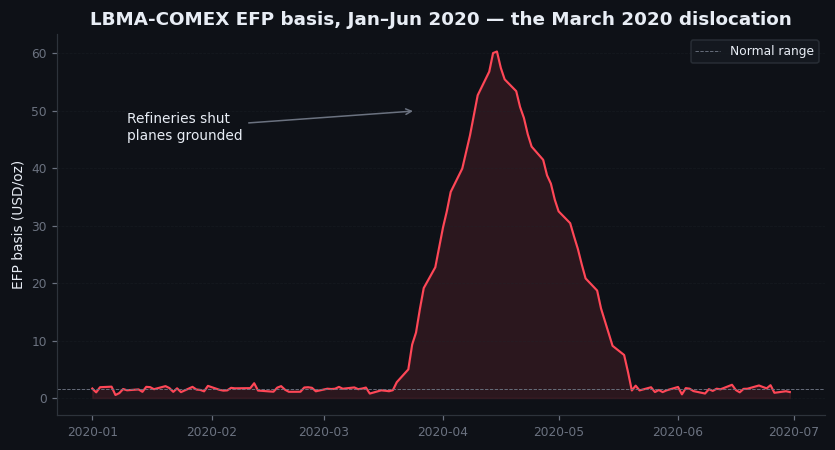Click the x-axis label 2020-06
This screenshot has height=450, width=835.
point(678,431)
